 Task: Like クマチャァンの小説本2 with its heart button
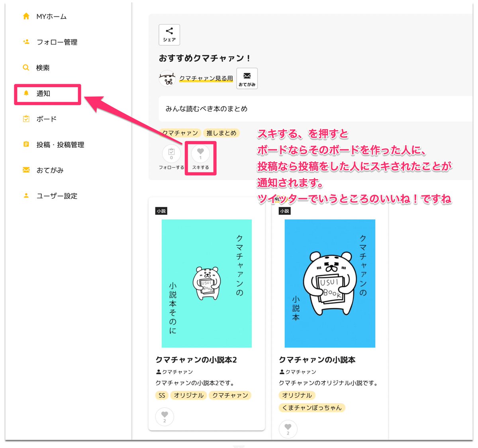pyautogui.click(x=165, y=417)
